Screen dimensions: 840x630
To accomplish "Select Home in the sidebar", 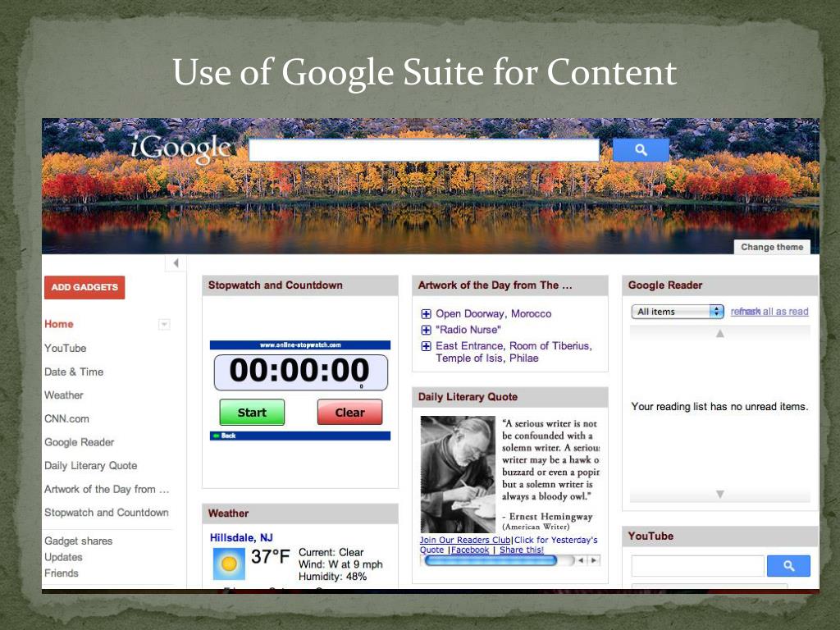I will pos(59,324).
